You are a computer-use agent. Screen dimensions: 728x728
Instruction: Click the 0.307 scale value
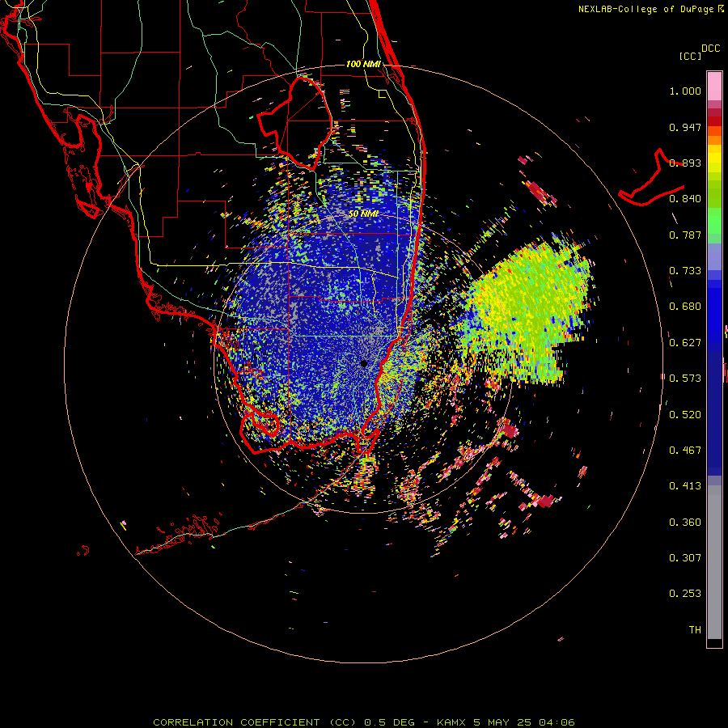point(685,558)
